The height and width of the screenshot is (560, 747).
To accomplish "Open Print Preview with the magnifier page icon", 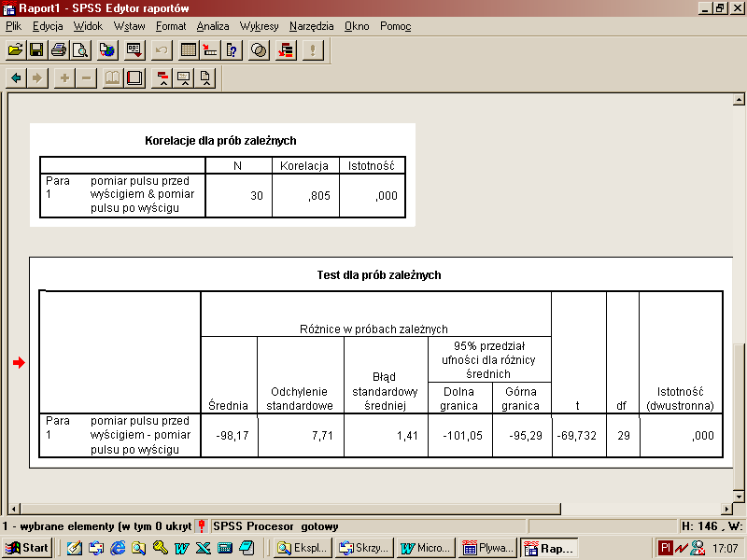I will tap(79, 49).
